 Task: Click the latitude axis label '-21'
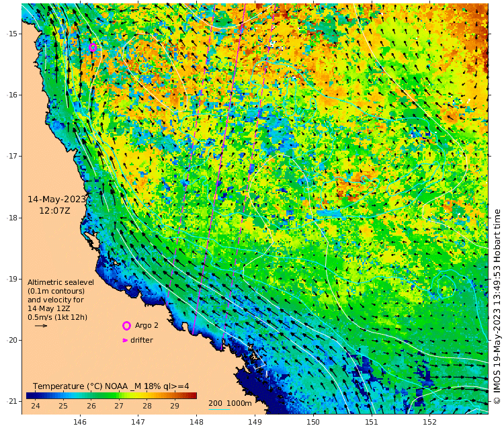[12, 401]
